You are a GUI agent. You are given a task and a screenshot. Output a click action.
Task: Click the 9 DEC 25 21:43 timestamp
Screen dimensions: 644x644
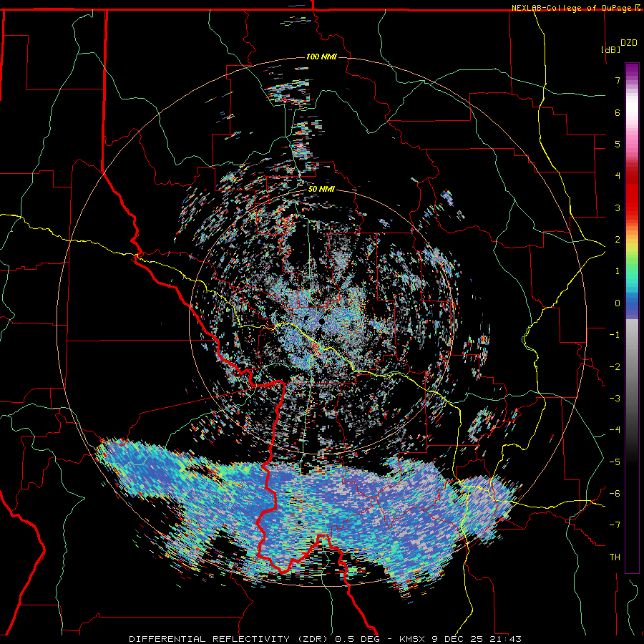click(477, 639)
